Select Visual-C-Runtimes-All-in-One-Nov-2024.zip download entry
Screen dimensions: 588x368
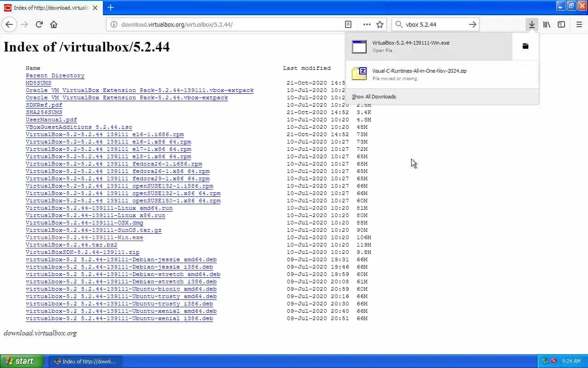pyautogui.click(x=442, y=74)
